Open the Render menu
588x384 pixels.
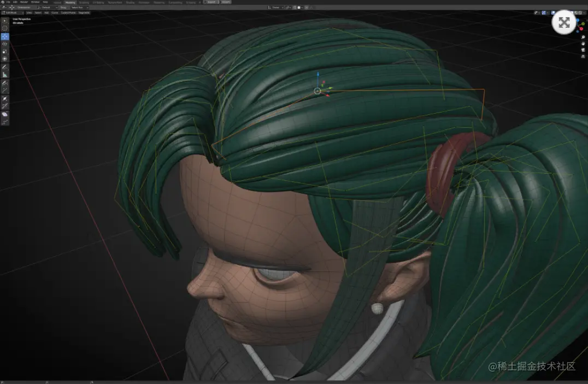tap(23, 2)
